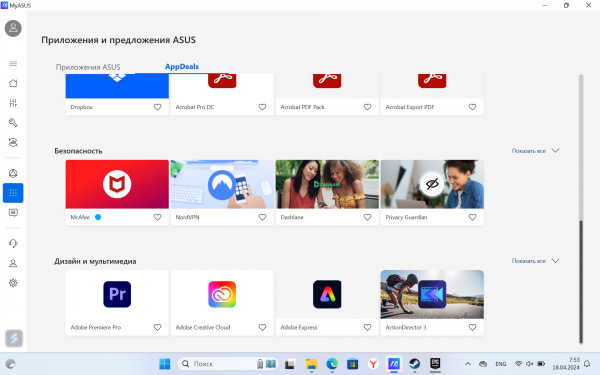This screenshot has height=375, width=600.
Task: Open settings gear in the sidebar
Action: (x=13, y=283)
